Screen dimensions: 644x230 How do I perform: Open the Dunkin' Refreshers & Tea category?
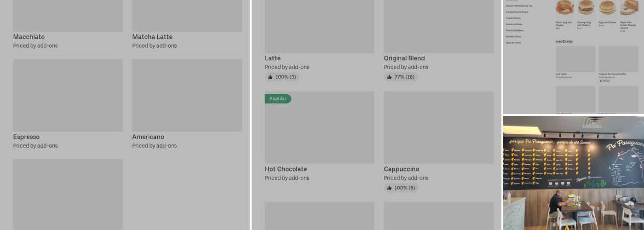[519, 6]
